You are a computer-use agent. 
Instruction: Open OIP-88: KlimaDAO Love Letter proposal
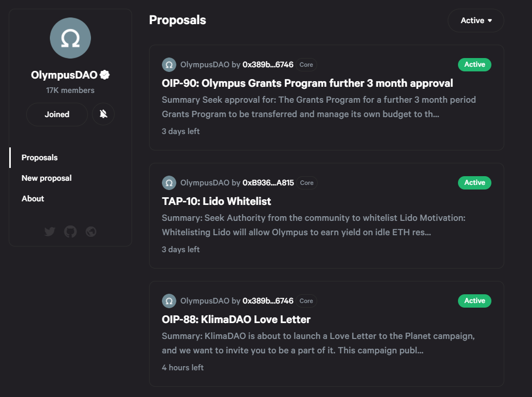pyautogui.click(x=236, y=319)
